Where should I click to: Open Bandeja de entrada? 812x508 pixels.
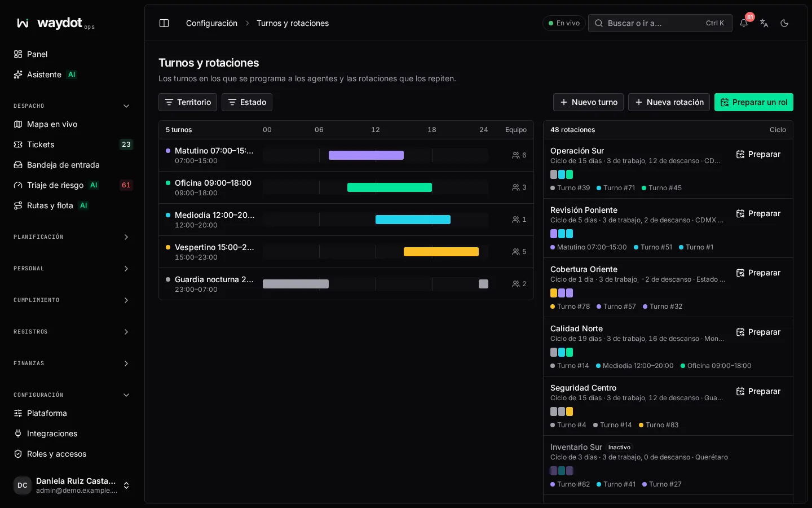tap(72, 165)
